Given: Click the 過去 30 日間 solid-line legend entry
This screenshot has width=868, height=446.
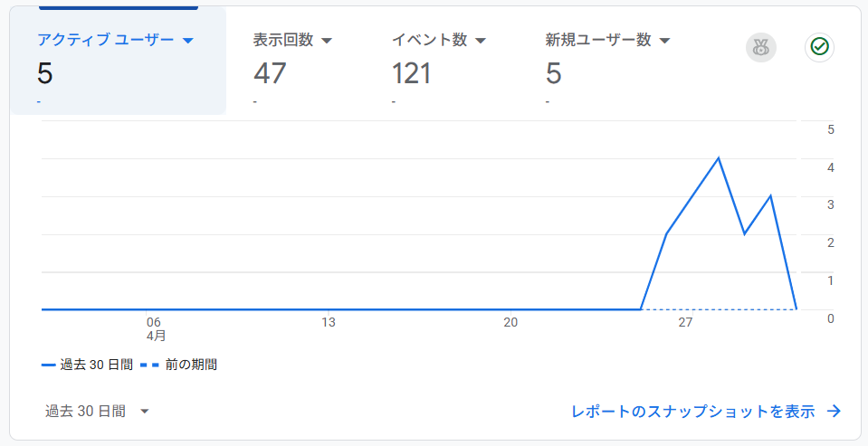Looking at the screenshot, I should 88,365.
